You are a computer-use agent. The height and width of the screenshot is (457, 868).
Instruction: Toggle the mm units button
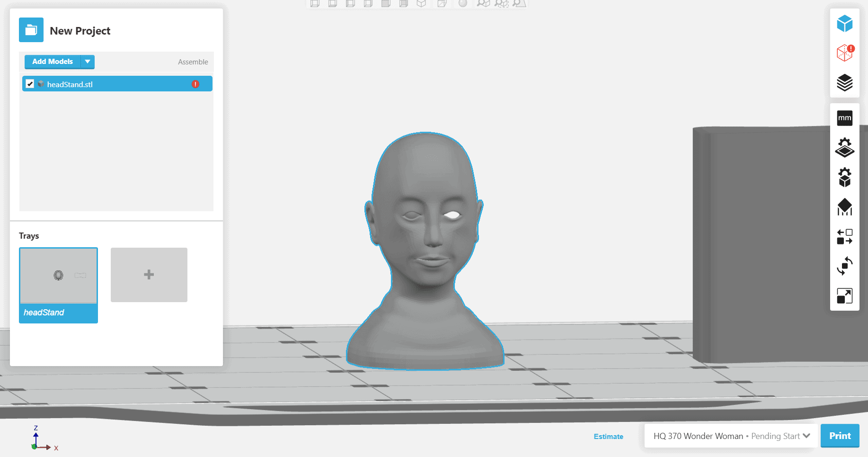[844, 118]
